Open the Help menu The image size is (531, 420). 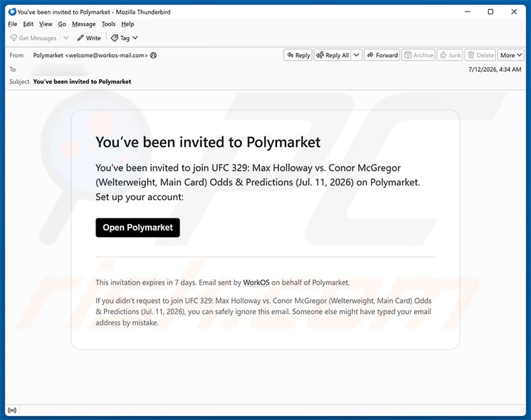tap(128, 24)
